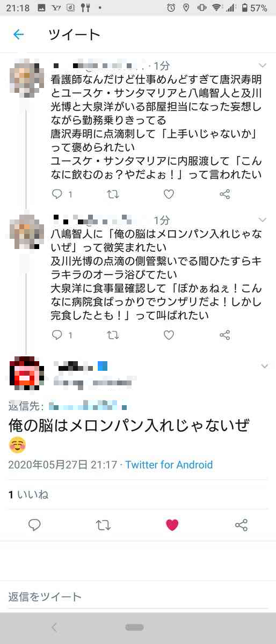Expand first tweet's options chevron
The height and width of the screenshot is (644, 276).
[263, 65]
